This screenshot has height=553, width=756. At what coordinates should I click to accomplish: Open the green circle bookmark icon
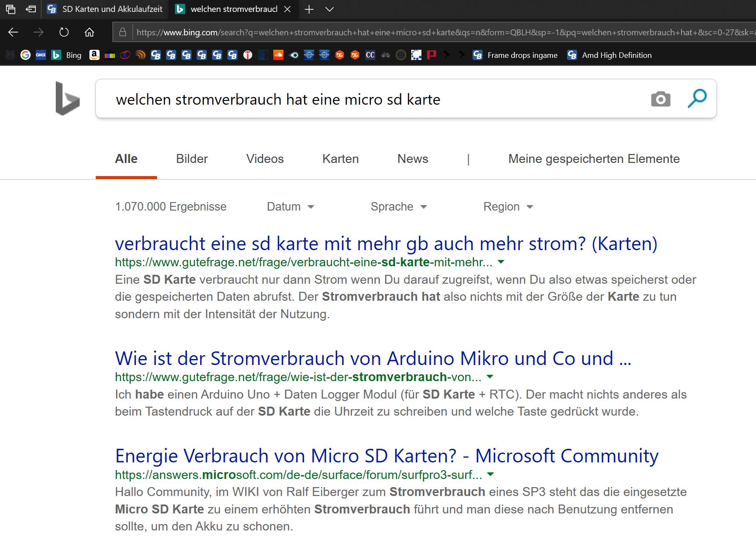401,55
